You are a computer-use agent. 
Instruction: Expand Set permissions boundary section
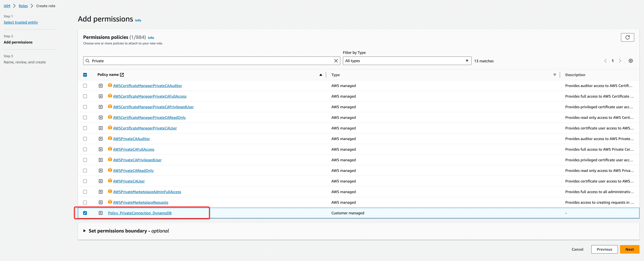pyautogui.click(x=85, y=231)
